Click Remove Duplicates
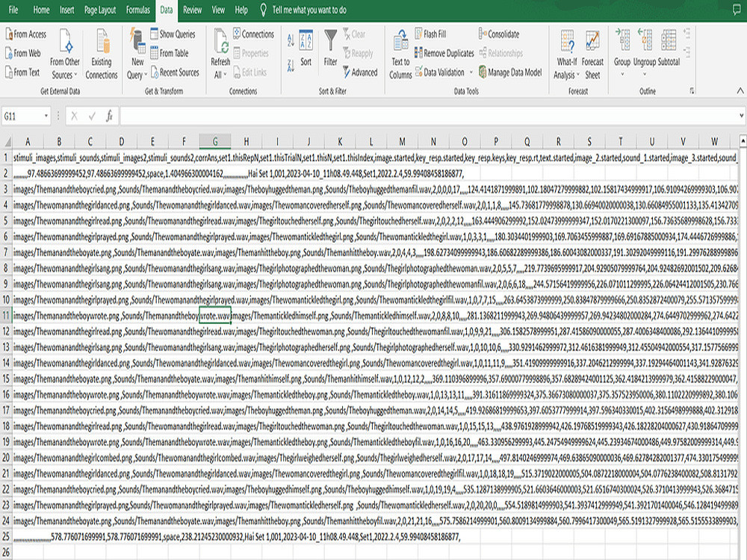 pyautogui.click(x=444, y=53)
